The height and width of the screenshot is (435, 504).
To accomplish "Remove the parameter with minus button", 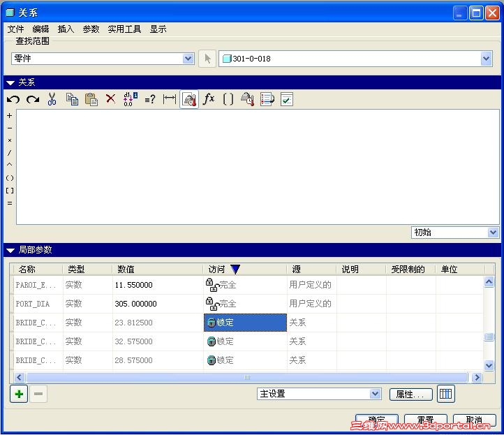I will (x=38, y=394).
